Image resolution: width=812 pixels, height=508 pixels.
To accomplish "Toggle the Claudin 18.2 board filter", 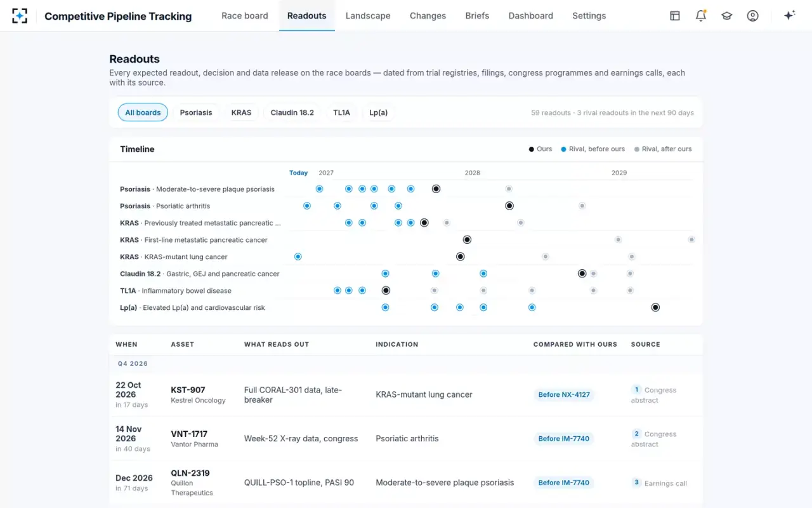I will pos(292,112).
